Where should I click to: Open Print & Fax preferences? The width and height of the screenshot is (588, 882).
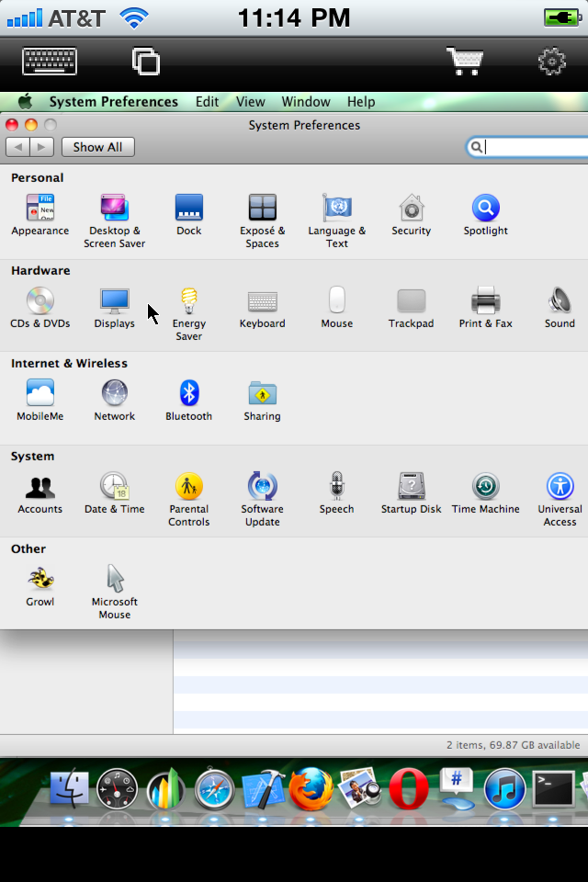[486, 308]
